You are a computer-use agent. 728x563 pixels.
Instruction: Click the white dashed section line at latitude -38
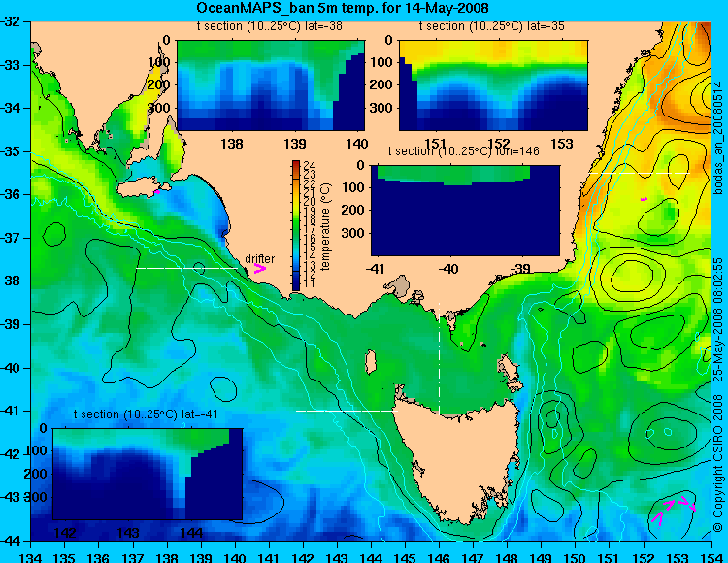(186, 268)
